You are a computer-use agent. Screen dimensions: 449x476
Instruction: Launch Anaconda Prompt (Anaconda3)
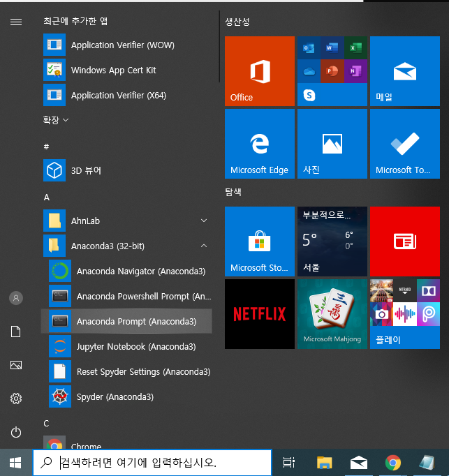tap(126, 321)
